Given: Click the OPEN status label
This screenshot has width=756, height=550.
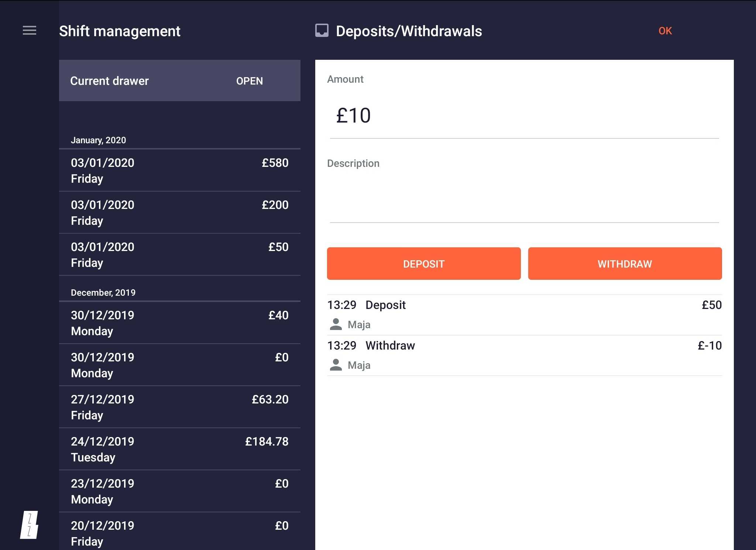Looking at the screenshot, I should (250, 81).
